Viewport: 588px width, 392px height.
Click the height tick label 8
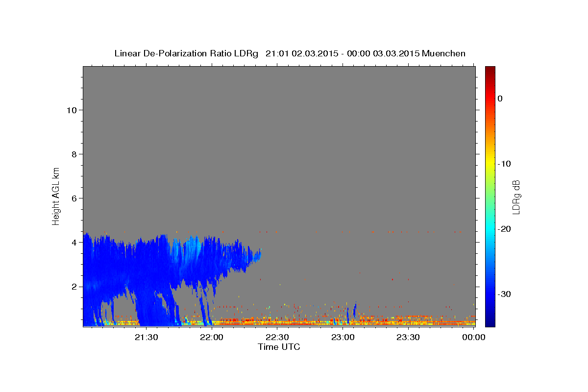coord(73,154)
